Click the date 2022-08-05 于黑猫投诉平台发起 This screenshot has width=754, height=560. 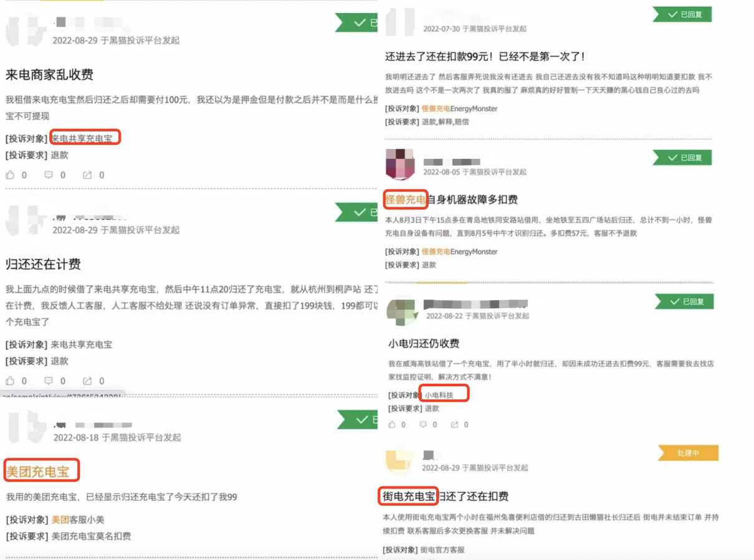pos(475,172)
